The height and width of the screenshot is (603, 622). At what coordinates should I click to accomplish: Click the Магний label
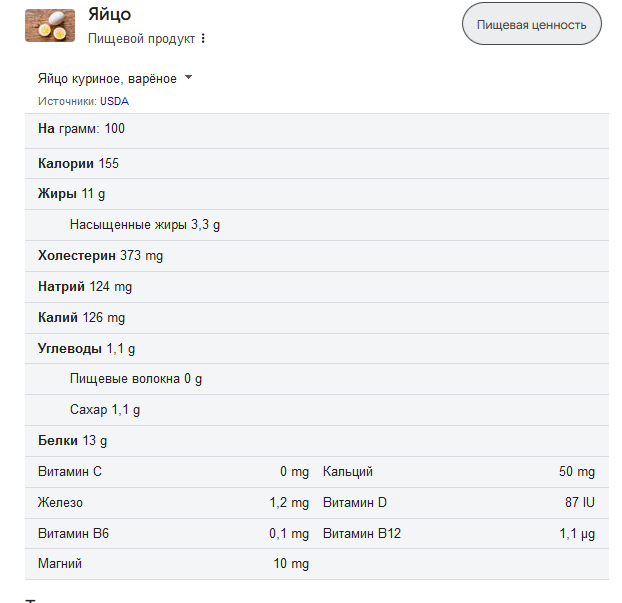(x=60, y=564)
